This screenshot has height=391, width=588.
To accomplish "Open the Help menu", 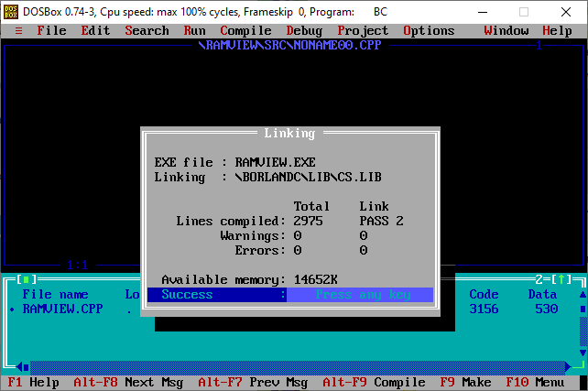I will 557,31.
